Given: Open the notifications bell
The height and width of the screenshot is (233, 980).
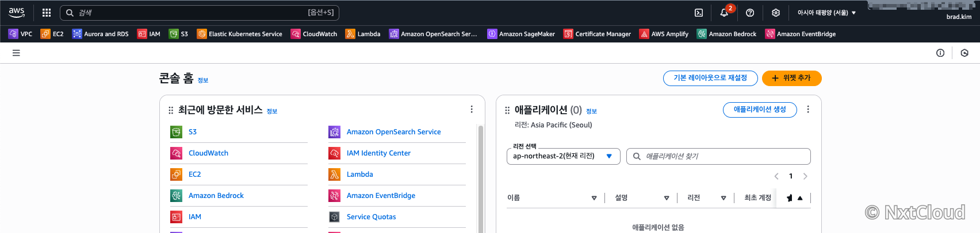Looking at the screenshot, I should [x=724, y=12].
